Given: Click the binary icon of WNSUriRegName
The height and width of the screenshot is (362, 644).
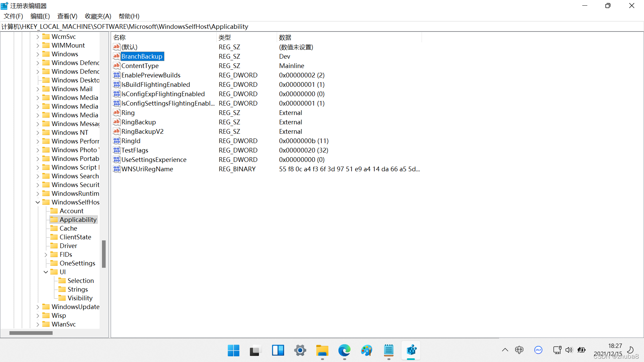Looking at the screenshot, I should pos(116,169).
